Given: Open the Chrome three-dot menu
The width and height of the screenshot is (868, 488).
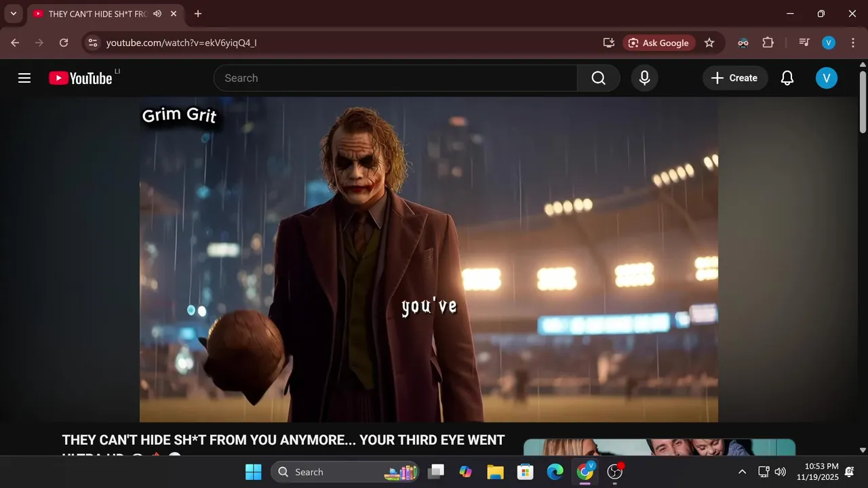Looking at the screenshot, I should coord(852,43).
